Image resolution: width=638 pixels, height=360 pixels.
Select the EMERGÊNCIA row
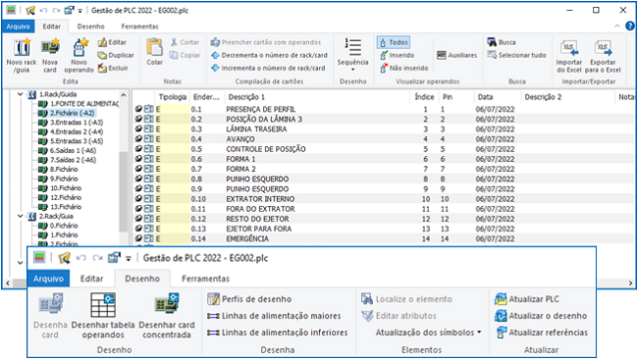point(385,239)
